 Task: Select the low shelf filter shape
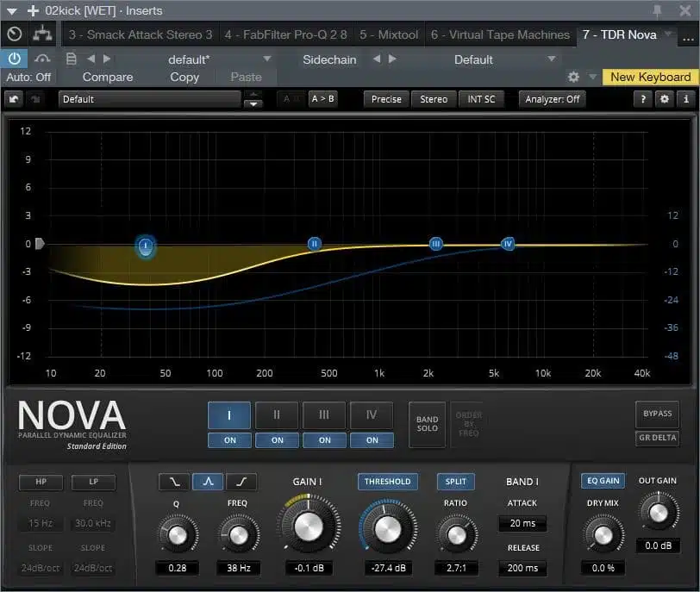174,482
